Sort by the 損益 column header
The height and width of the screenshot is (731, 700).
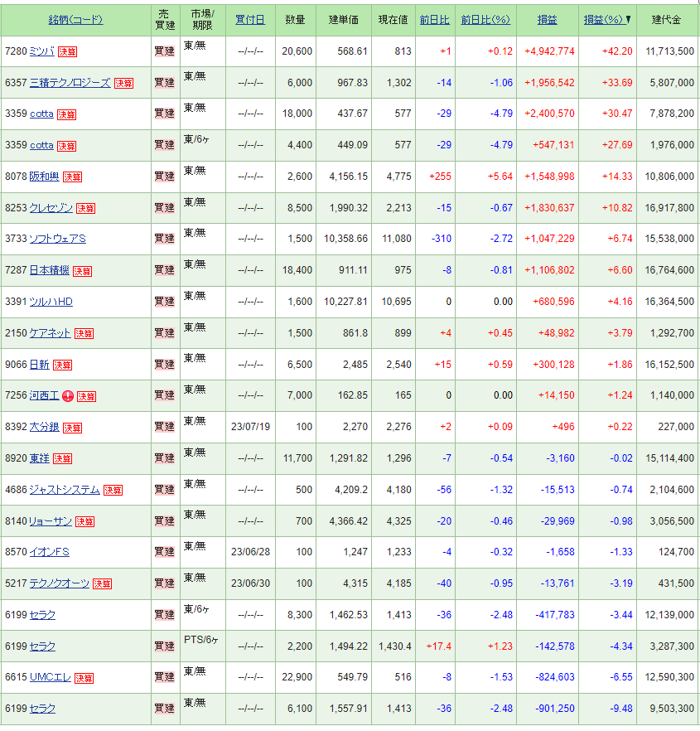[547, 20]
